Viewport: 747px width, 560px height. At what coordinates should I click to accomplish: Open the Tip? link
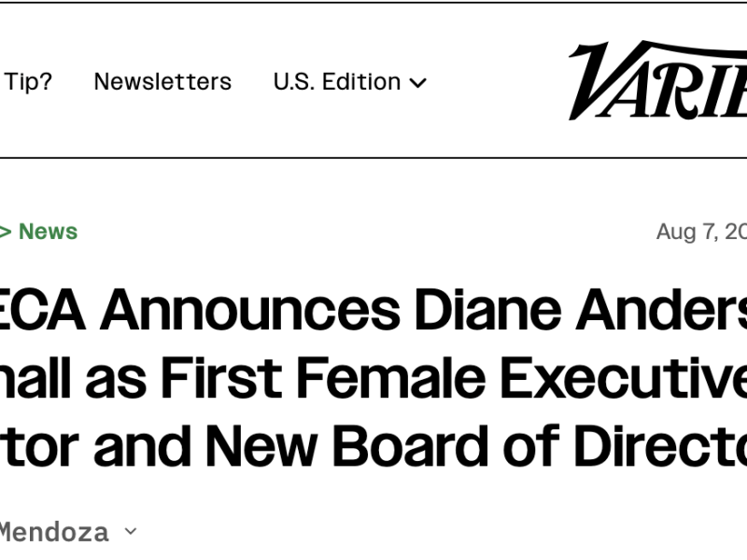click(x=28, y=81)
